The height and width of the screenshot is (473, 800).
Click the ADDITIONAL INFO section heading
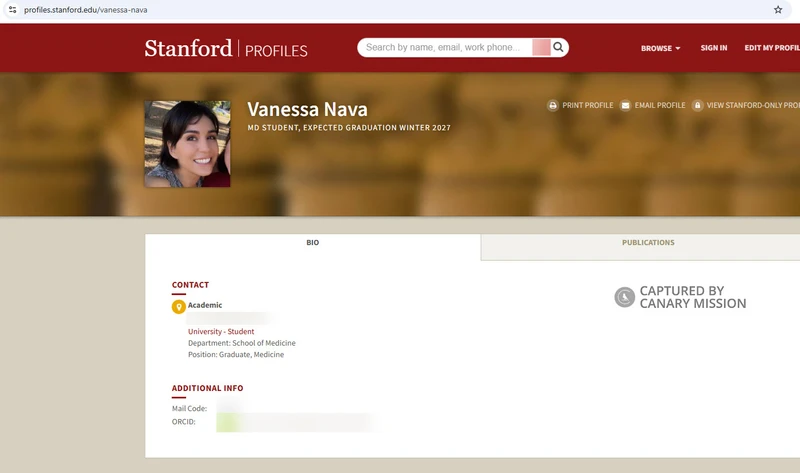click(x=207, y=388)
